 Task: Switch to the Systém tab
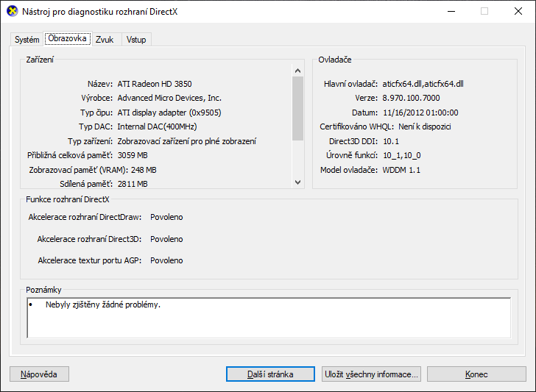[x=27, y=40]
